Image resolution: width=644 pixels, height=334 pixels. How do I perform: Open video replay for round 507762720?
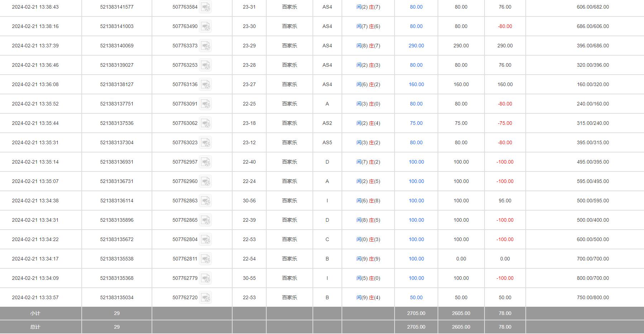coord(205,298)
